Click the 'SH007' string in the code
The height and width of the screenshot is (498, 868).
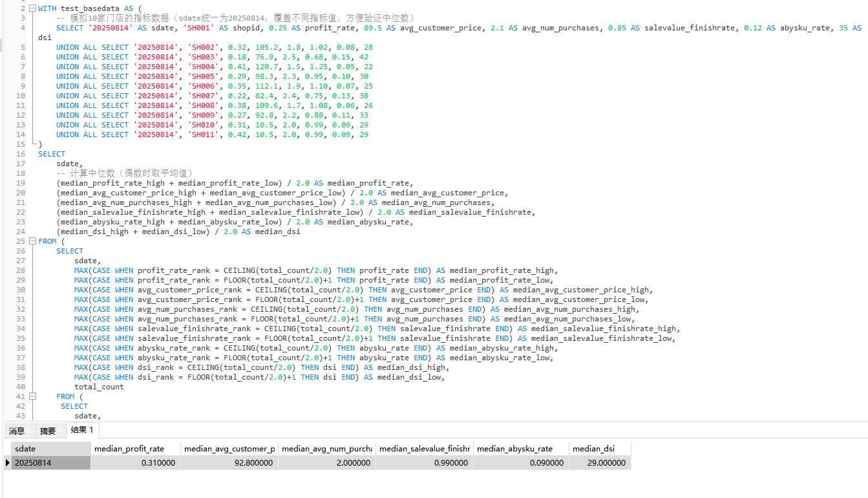(204, 96)
